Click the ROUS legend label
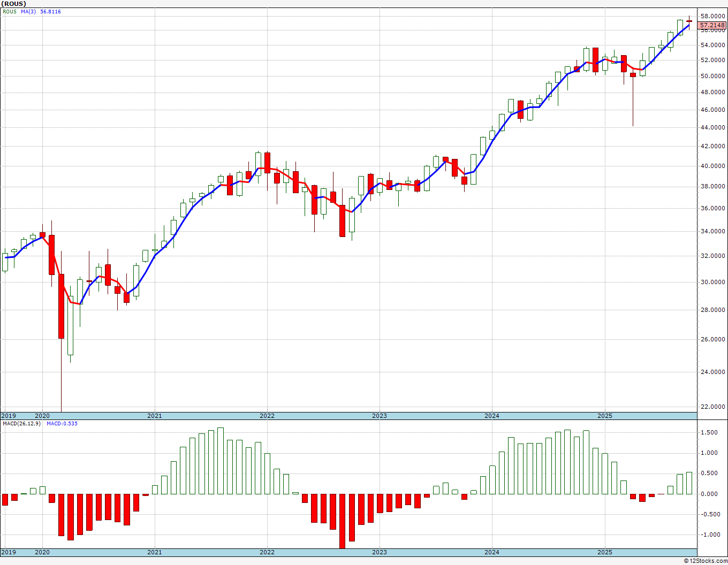 tap(10, 11)
